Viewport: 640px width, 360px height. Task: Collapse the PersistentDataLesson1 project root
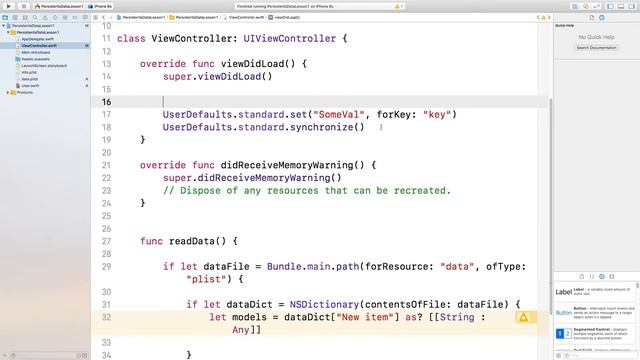(4, 25)
